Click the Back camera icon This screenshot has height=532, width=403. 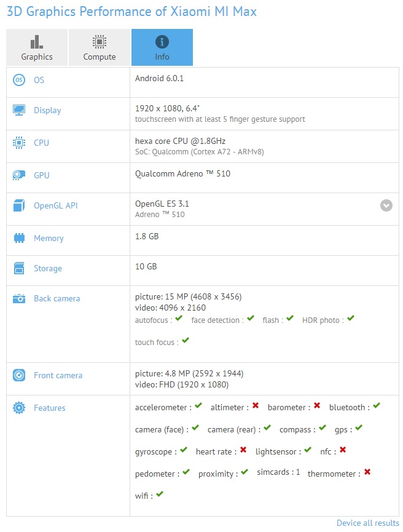point(19,298)
